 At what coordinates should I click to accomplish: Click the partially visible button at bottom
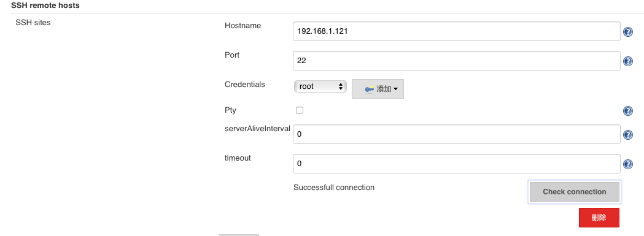[x=239, y=235]
